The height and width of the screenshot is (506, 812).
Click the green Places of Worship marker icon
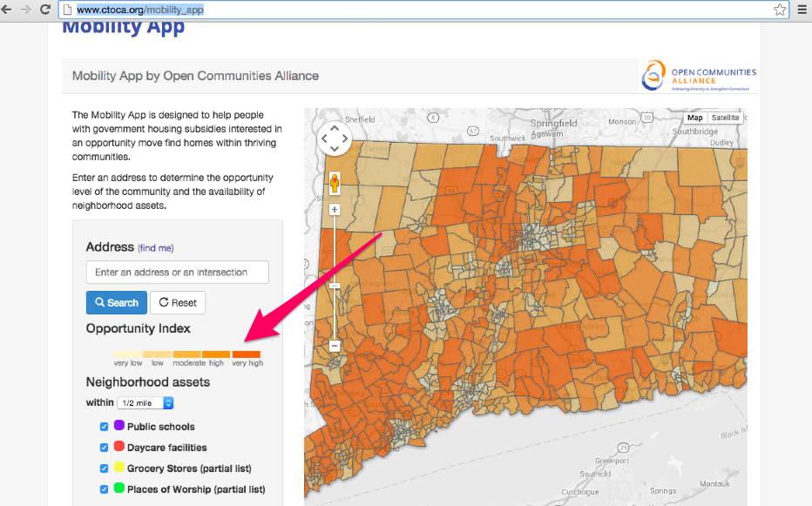pyautogui.click(x=119, y=488)
